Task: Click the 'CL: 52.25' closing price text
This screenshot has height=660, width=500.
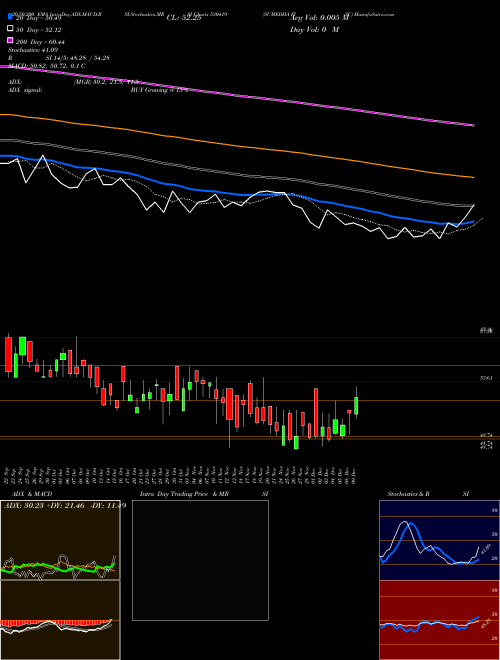Action: pos(184,18)
